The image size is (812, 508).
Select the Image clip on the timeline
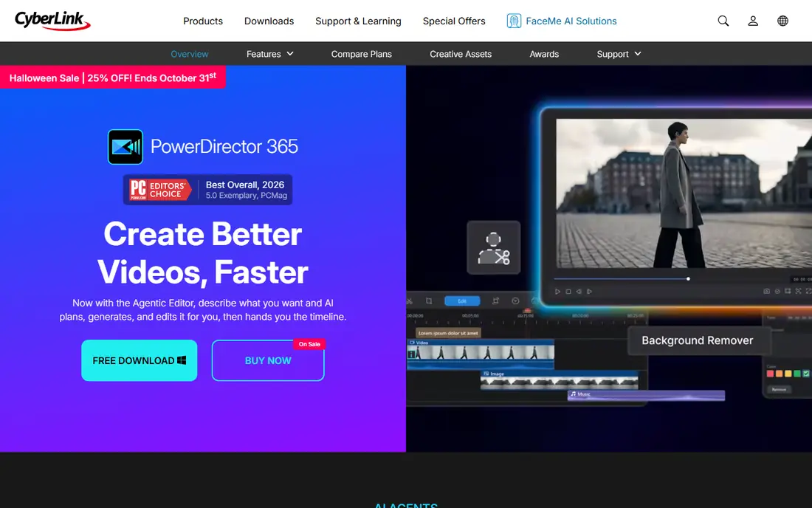pos(560,380)
